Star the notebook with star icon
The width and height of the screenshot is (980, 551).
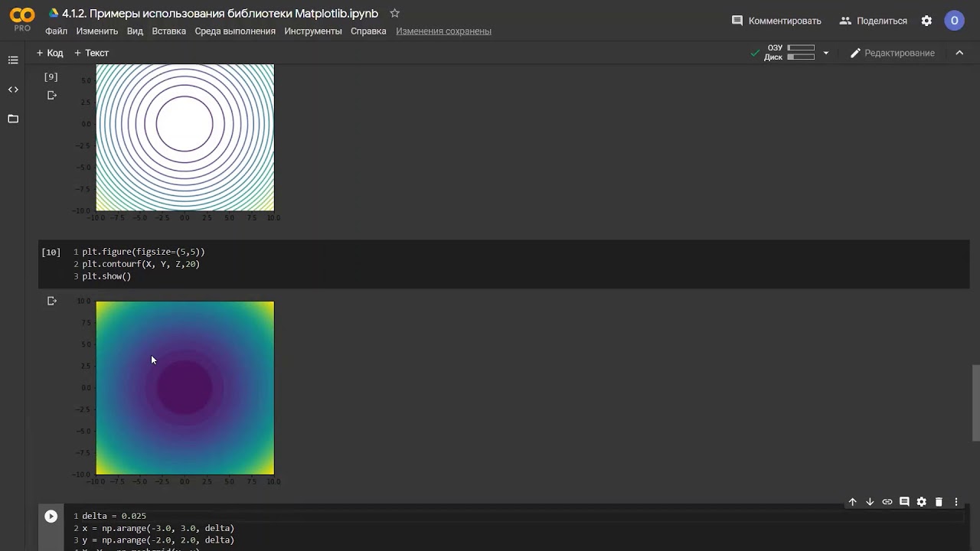[x=394, y=13]
